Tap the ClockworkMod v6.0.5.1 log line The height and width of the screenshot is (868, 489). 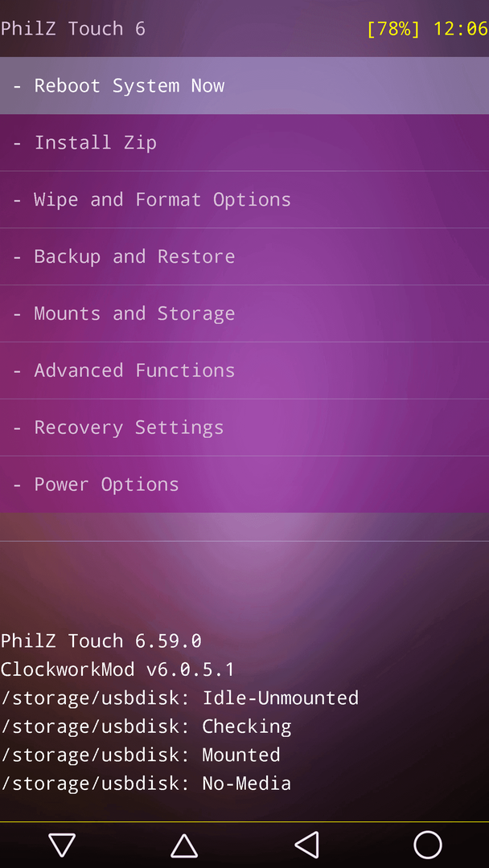point(117,669)
